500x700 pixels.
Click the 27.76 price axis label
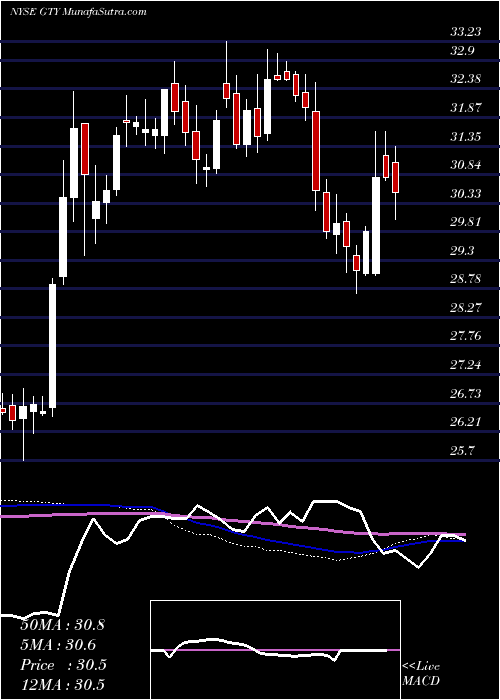465,336
